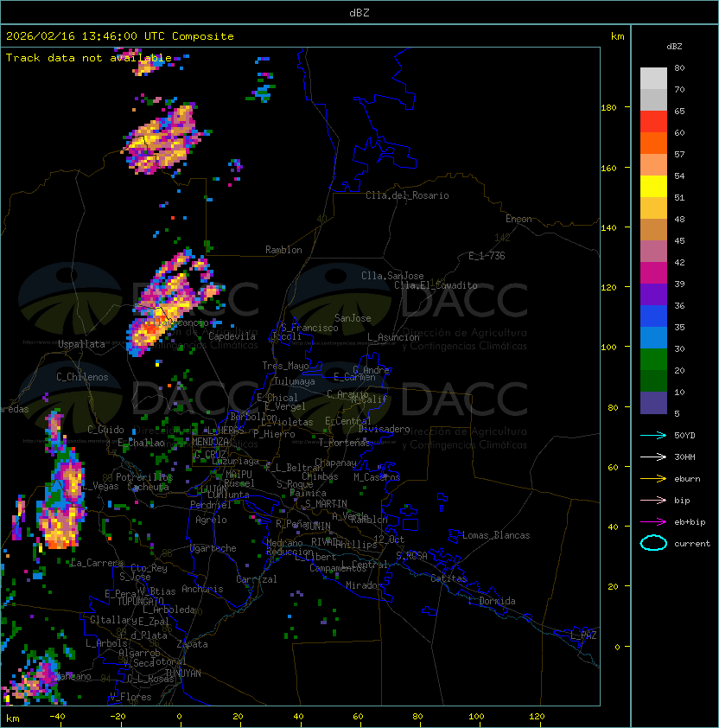Click the '-40' tick on the horizontal km axis
The width and height of the screenshot is (719, 728).
[x=57, y=717]
